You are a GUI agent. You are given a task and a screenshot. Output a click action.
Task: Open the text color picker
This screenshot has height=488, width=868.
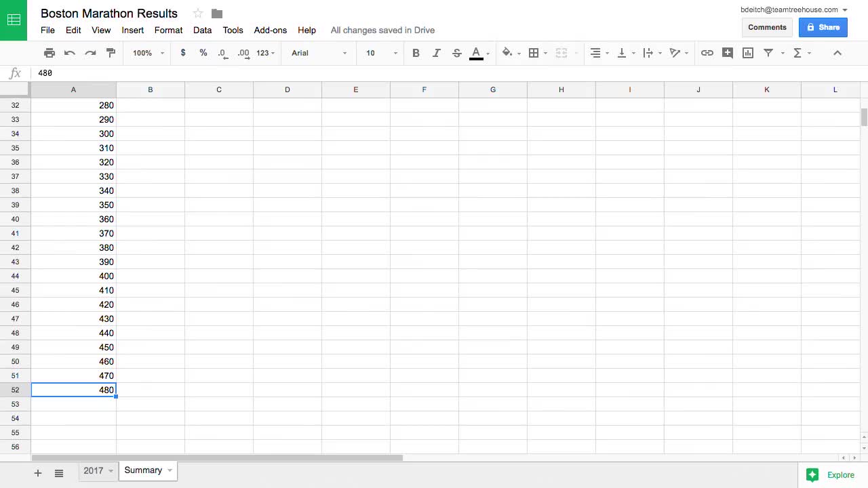tap(476, 53)
